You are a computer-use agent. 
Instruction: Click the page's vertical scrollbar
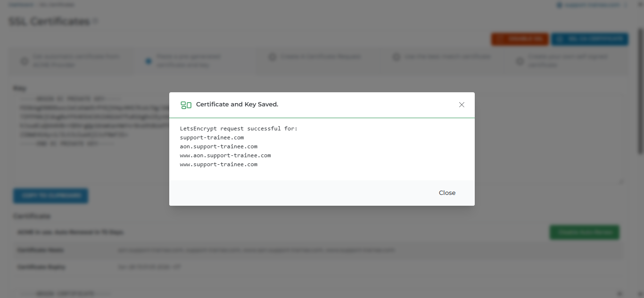tap(640, 118)
